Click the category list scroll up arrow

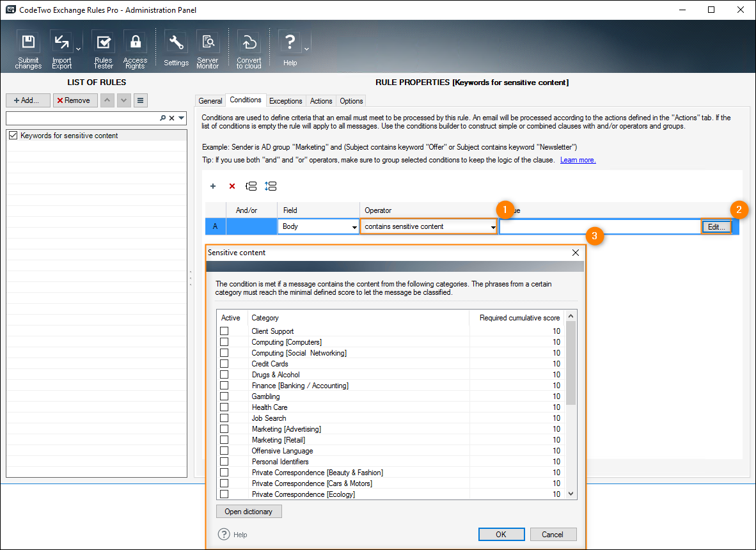coord(571,316)
